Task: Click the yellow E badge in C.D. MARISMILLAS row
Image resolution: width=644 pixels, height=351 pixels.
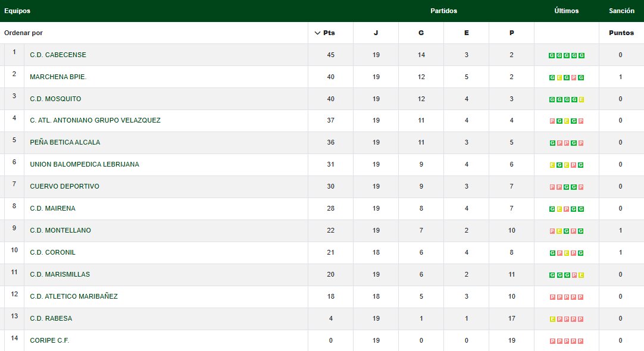Action: [581, 275]
